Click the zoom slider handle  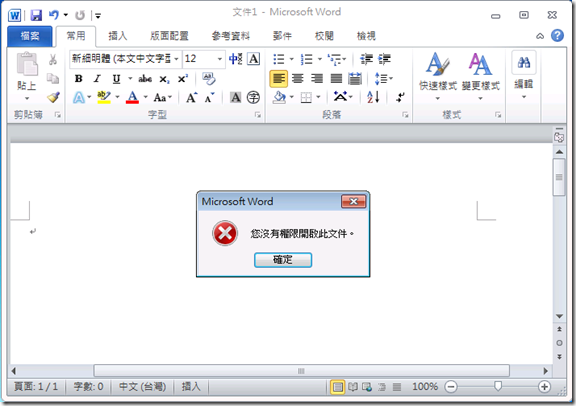[x=498, y=386]
